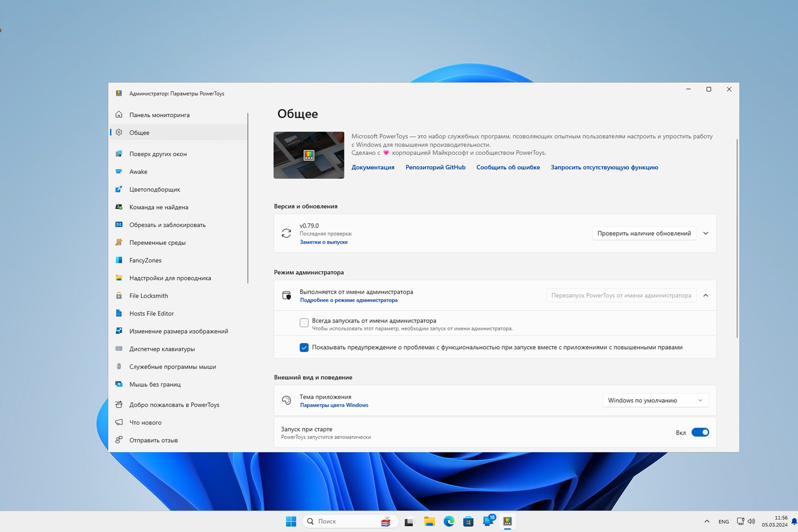Click the notification bell in the tray
The width and height of the screenshot is (798, 532).
coord(794,521)
